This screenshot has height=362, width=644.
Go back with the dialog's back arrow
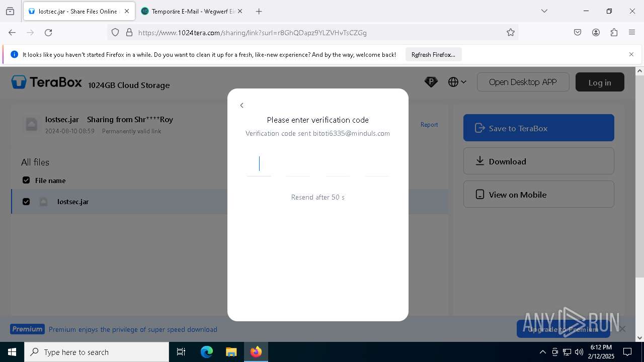pyautogui.click(x=242, y=105)
